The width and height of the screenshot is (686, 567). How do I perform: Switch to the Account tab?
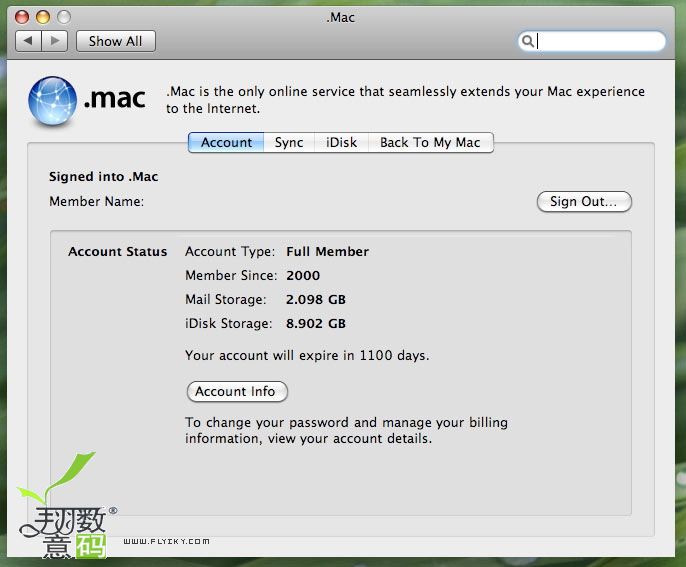[x=226, y=143]
